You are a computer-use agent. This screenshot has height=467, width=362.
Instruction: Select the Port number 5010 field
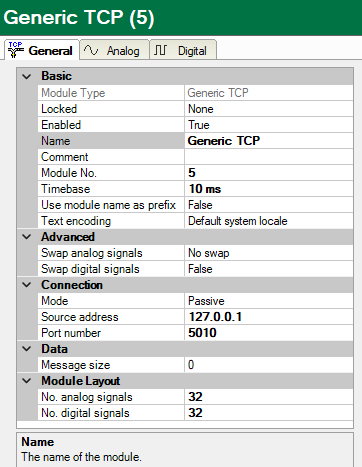tap(269, 333)
